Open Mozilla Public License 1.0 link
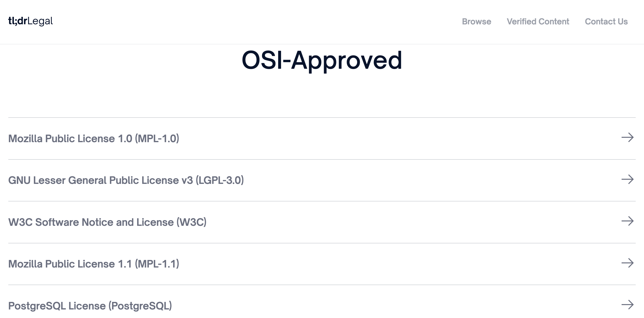This screenshot has height=318, width=644. 70,139
